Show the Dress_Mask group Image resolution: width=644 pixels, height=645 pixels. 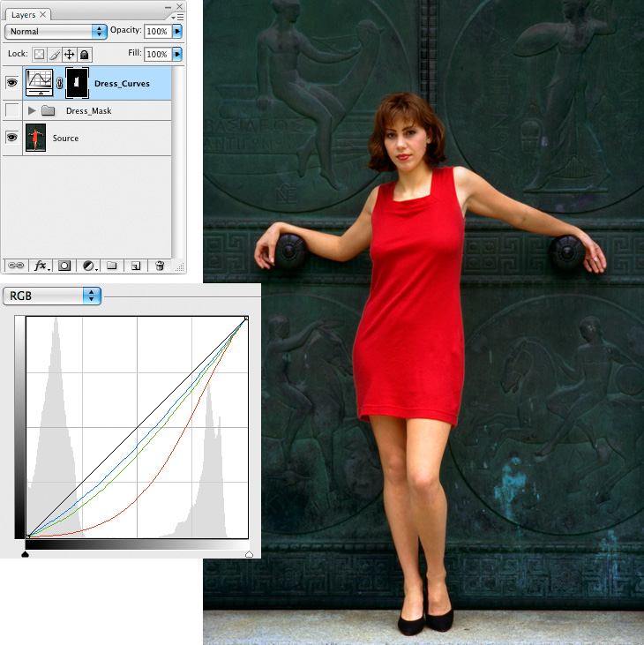[11, 110]
